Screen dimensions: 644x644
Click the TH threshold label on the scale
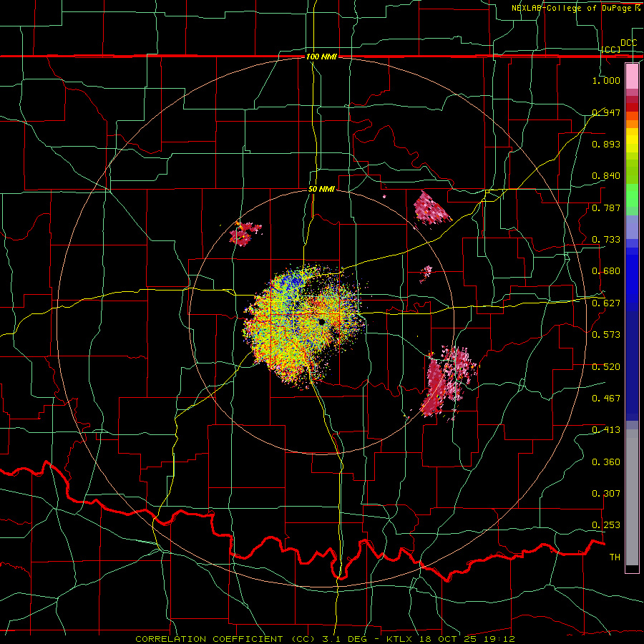coord(615,557)
